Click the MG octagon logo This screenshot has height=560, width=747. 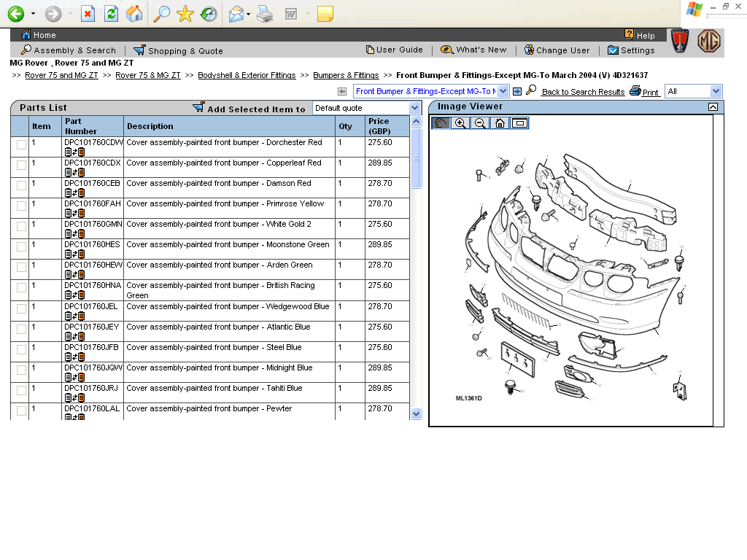pos(709,41)
